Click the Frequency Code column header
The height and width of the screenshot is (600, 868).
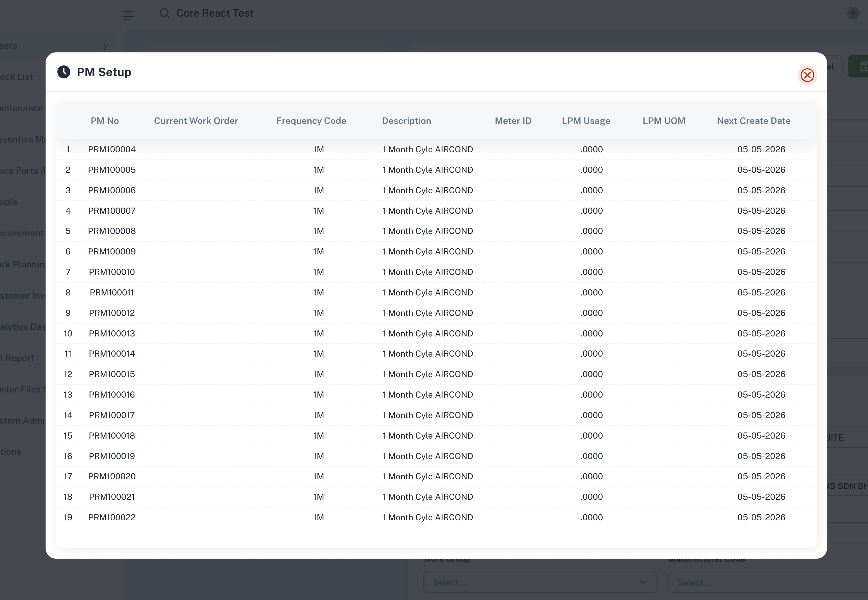[x=311, y=121]
